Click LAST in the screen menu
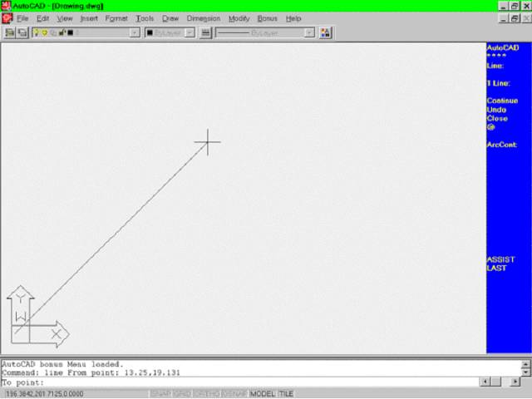 click(x=496, y=268)
